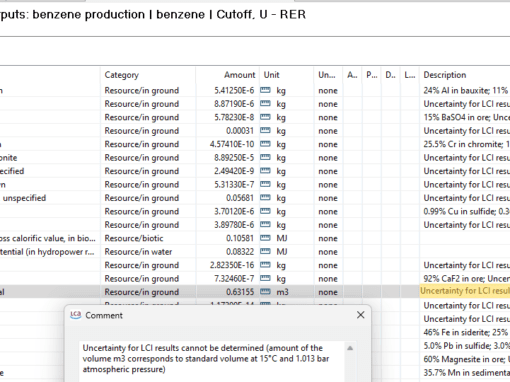Viewport: 510px width, 382px height.
Task: Click the '35.7% Mn in sedimenta' description
Action: tap(465, 373)
